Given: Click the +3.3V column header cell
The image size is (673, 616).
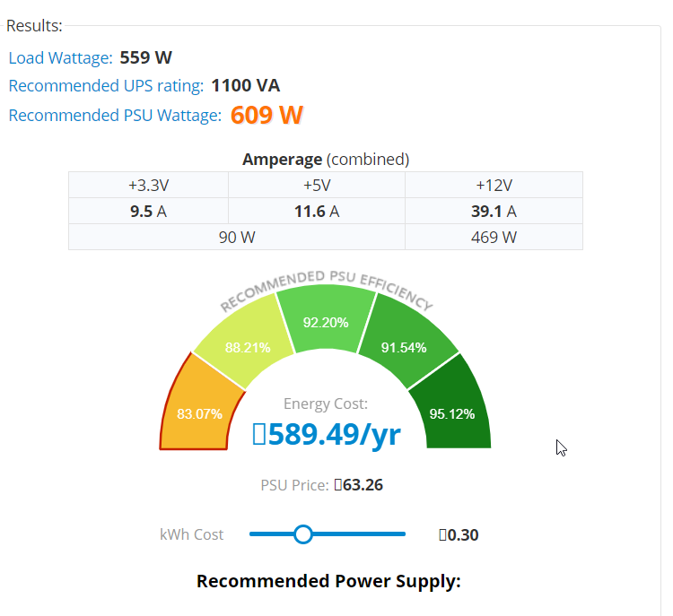Looking at the screenshot, I should [148, 186].
